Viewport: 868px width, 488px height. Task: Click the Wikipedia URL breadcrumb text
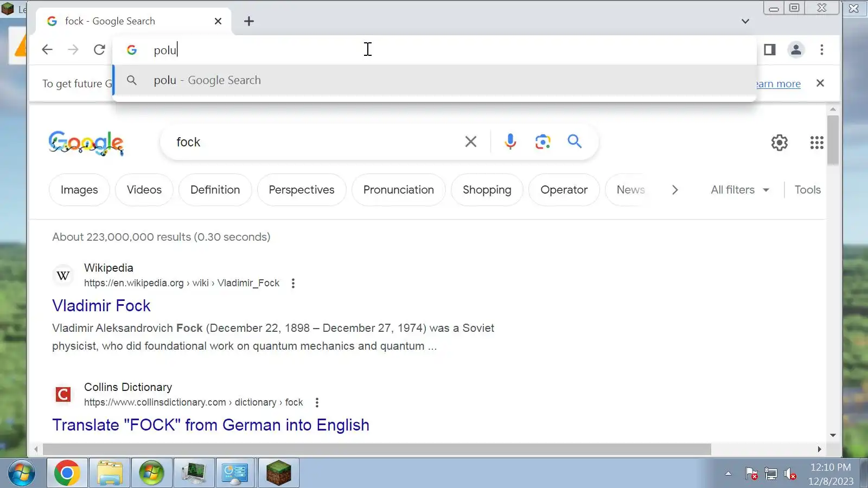tap(182, 283)
